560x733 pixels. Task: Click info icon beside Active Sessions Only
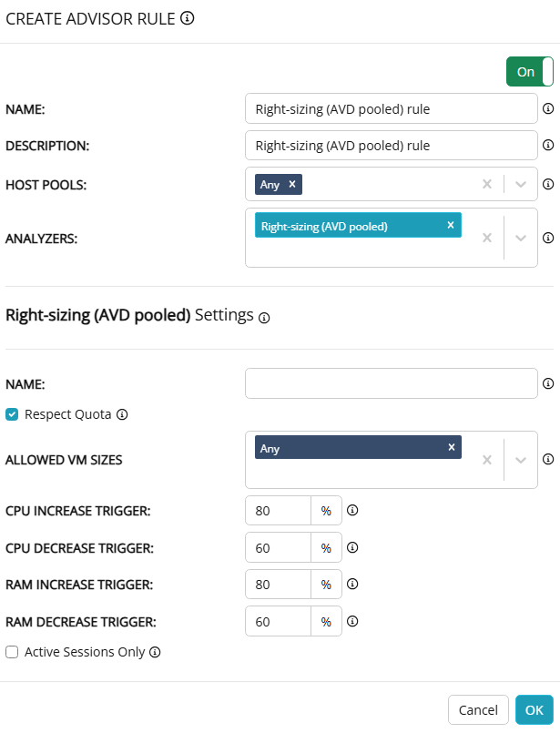point(155,652)
